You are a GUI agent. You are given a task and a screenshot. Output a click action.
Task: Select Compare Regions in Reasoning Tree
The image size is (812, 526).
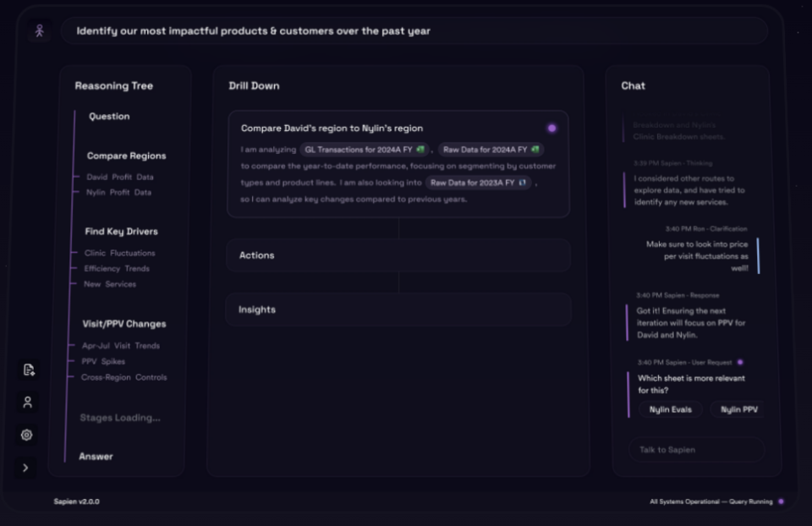click(x=126, y=156)
